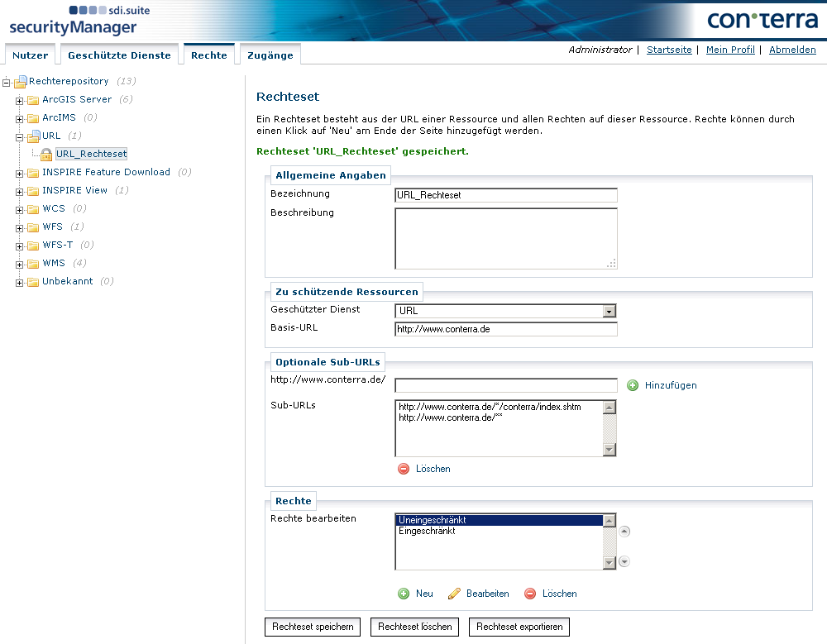
Task: Click the Bearbeiten pencil icon
Action: coord(454,594)
